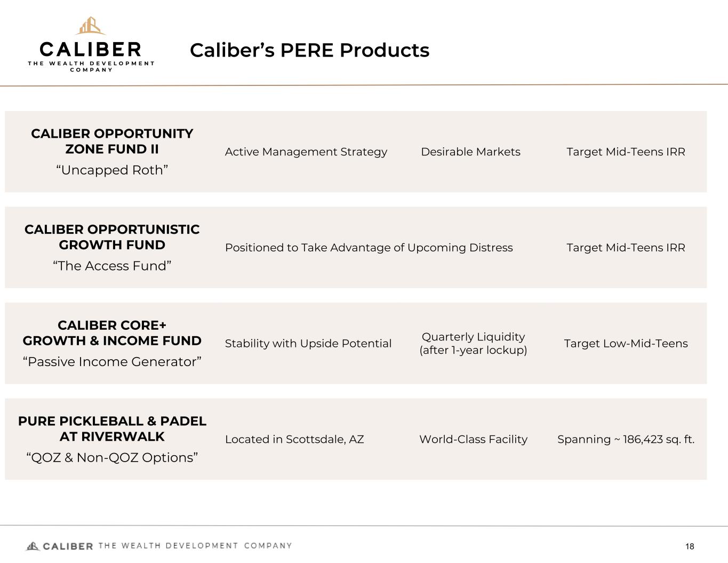728x563 pixels.
Task: Select the "Passive Income Generator" tagline
Action: pos(112,362)
